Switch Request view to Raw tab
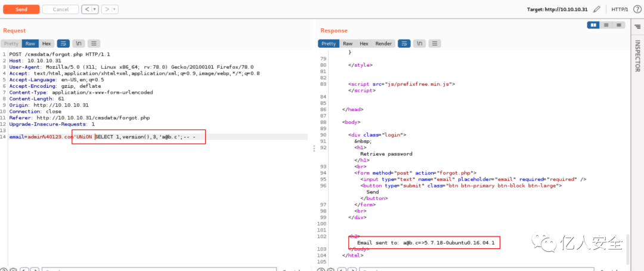 point(30,44)
